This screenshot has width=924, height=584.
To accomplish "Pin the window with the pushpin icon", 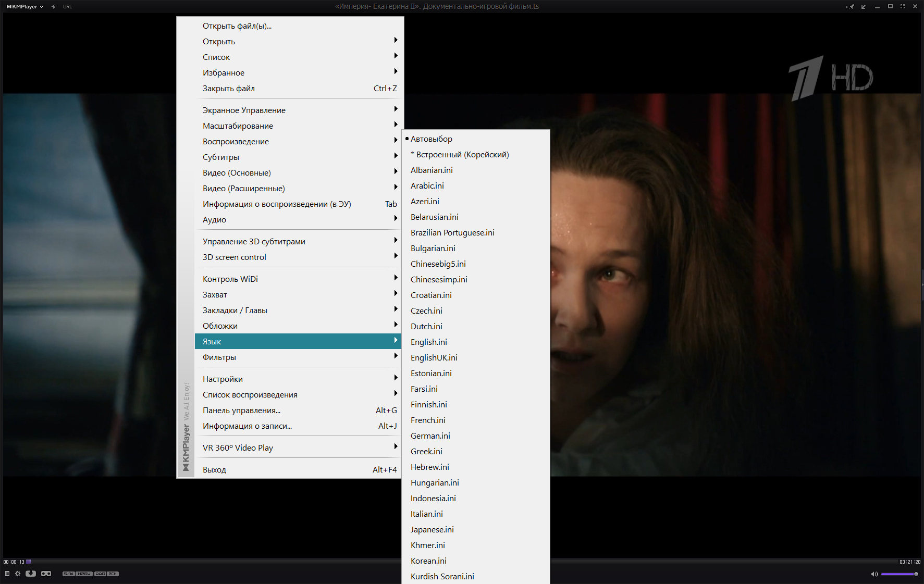I will [851, 7].
